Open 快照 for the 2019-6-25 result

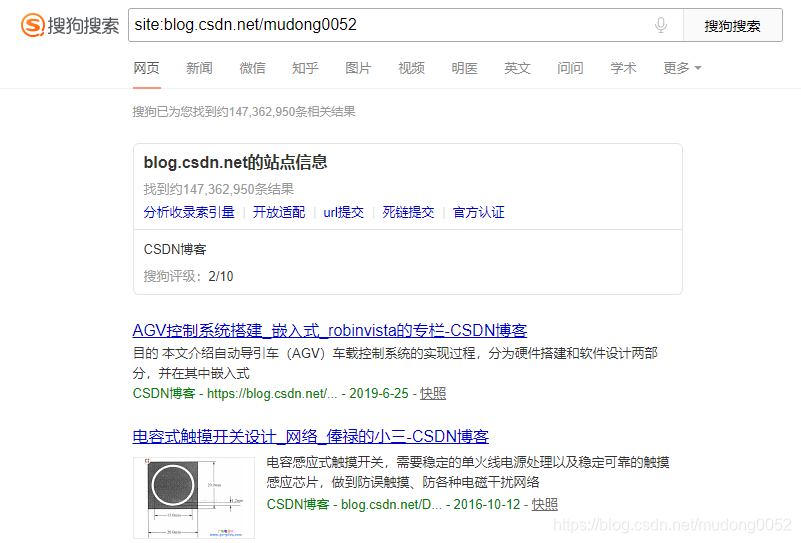point(433,393)
